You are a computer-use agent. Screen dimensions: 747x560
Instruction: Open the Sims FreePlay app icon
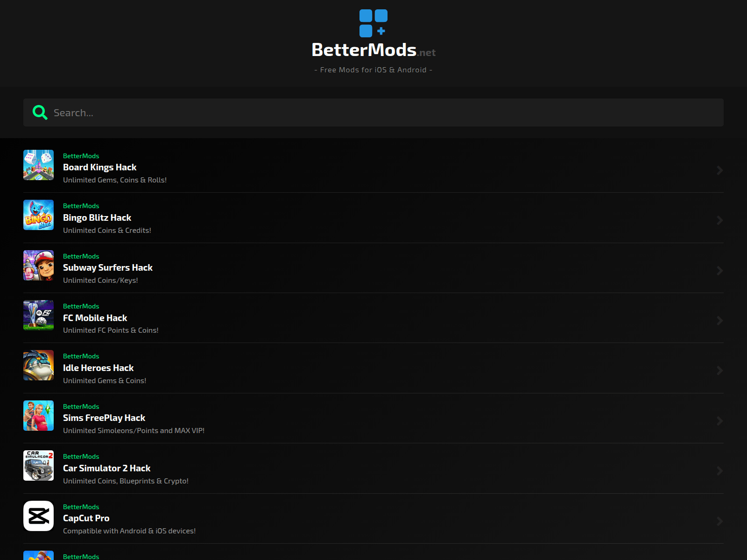click(x=38, y=416)
